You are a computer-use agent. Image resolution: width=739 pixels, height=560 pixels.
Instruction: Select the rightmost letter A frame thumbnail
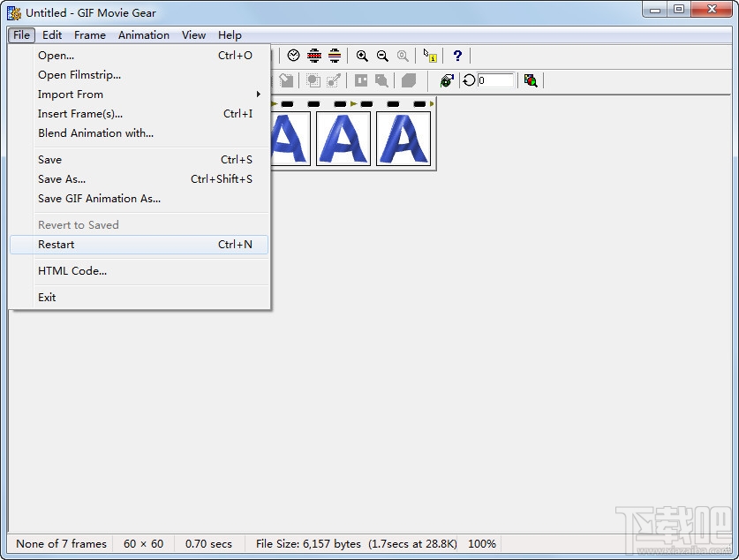click(403, 139)
